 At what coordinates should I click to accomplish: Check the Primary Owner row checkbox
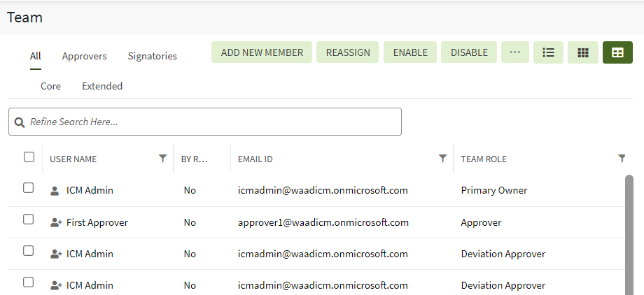tap(29, 188)
